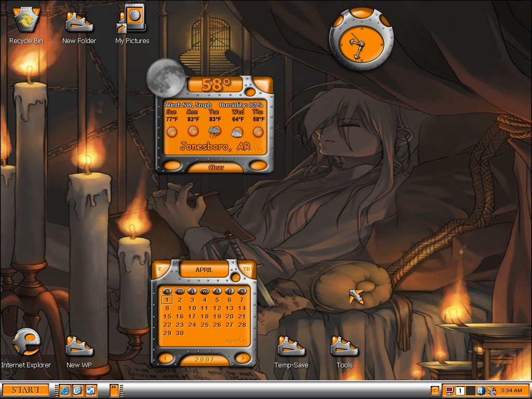This screenshot has width=532, height=399.
Task: Click the red monitor tray icon
Action: 450,391
